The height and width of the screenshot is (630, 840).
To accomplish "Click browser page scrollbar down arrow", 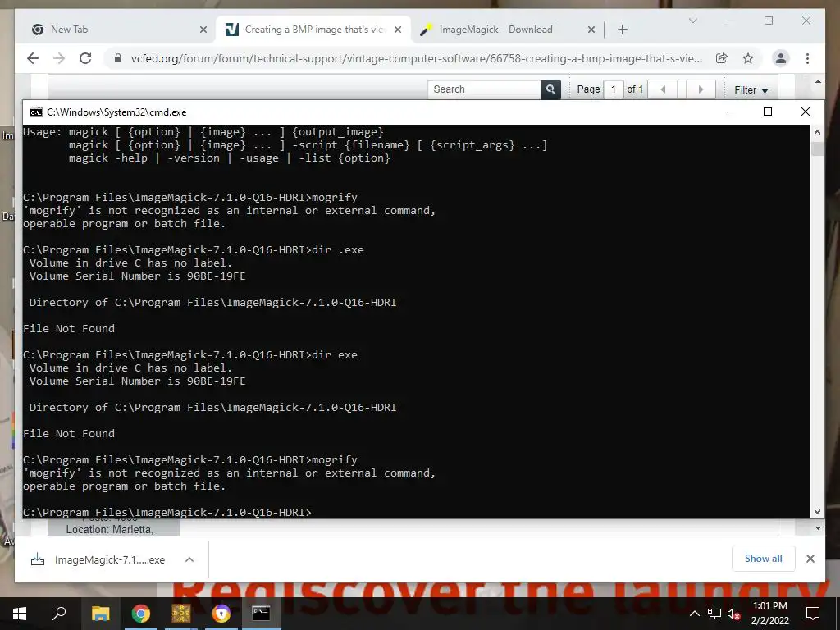I will (x=818, y=528).
